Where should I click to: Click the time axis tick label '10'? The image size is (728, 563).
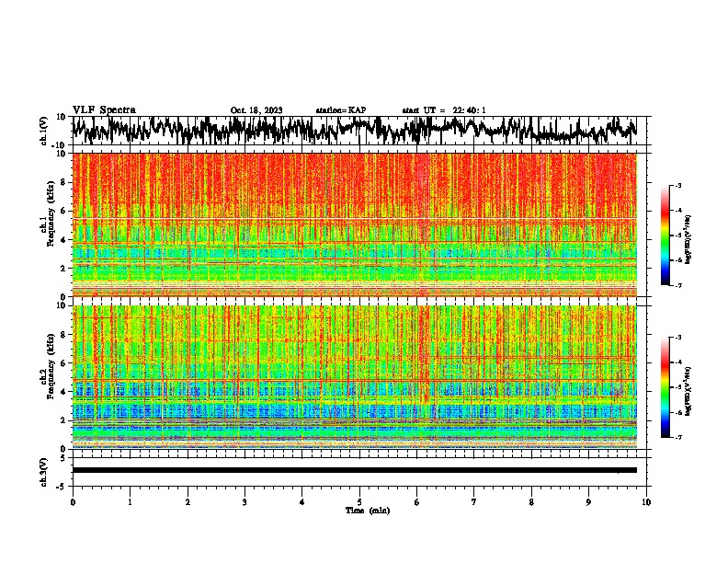pyautogui.click(x=646, y=502)
